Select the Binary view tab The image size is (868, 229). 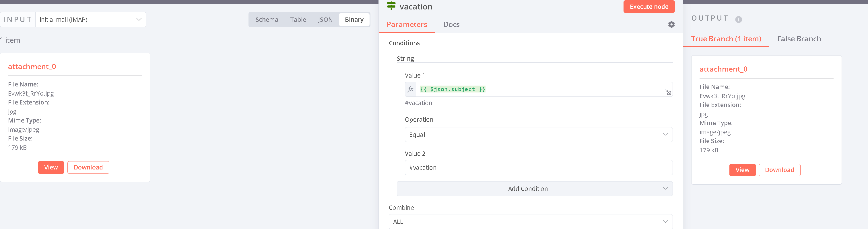click(354, 19)
